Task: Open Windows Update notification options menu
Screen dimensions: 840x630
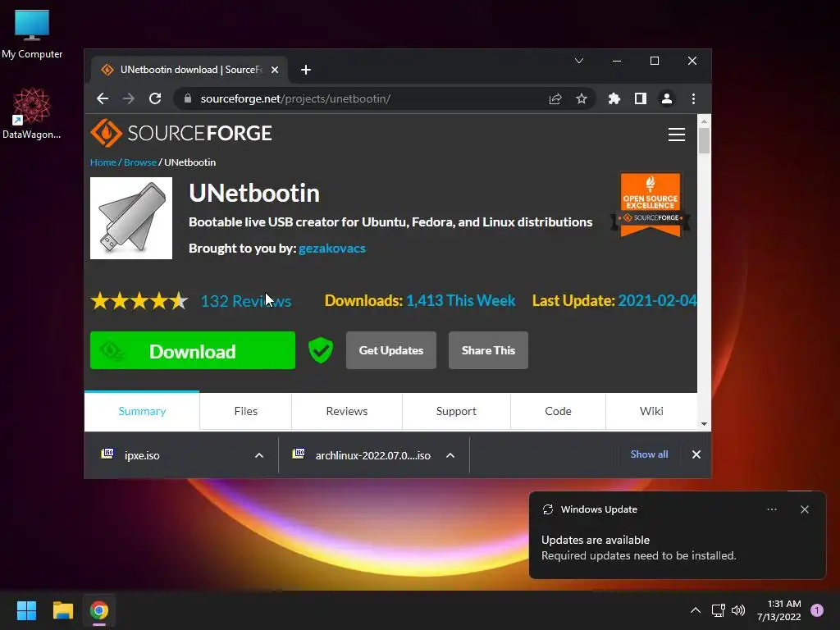Action: [x=771, y=509]
